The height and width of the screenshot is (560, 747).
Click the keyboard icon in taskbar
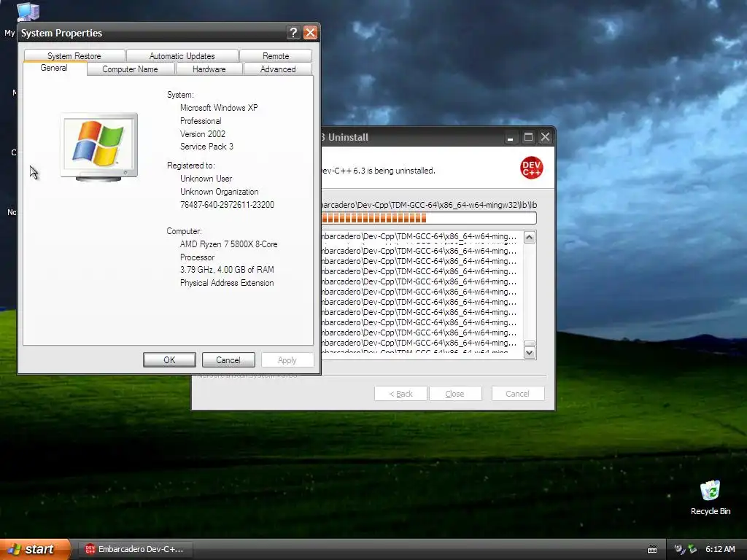coord(652,550)
